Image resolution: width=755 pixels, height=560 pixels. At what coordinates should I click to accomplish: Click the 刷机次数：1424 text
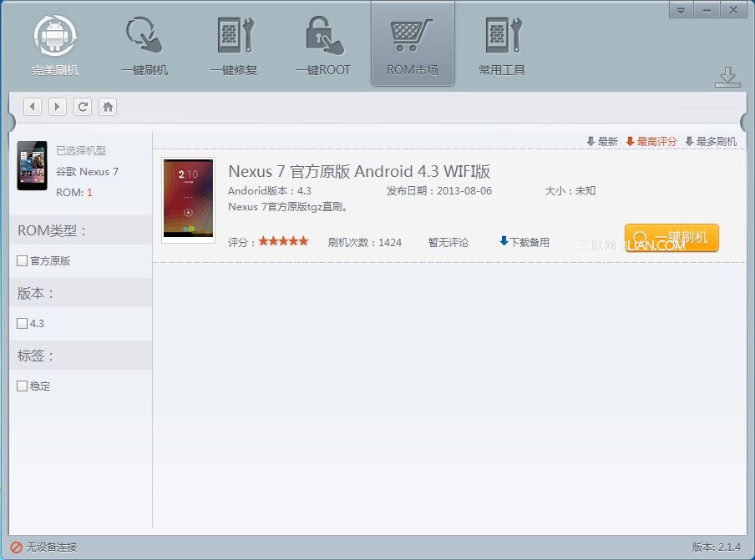point(364,243)
